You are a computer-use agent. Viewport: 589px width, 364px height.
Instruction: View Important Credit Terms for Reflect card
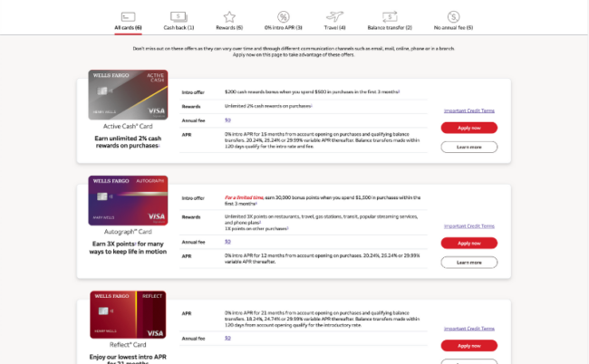point(468,328)
